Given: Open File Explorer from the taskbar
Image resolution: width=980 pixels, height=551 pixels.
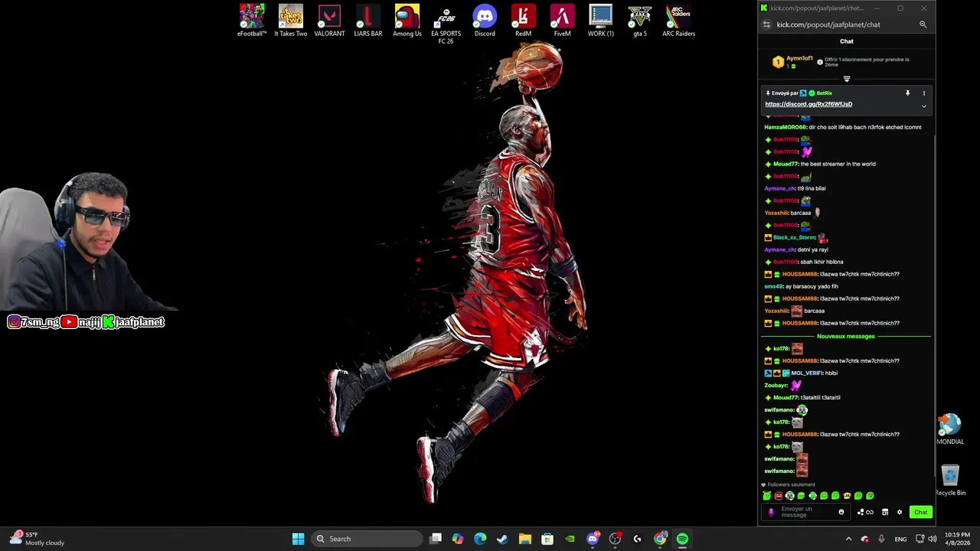Looking at the screenshot, I should coord(524,539).
